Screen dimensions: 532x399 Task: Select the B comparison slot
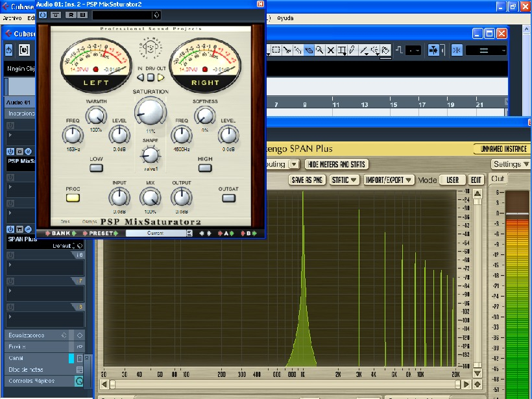[248, 234]
